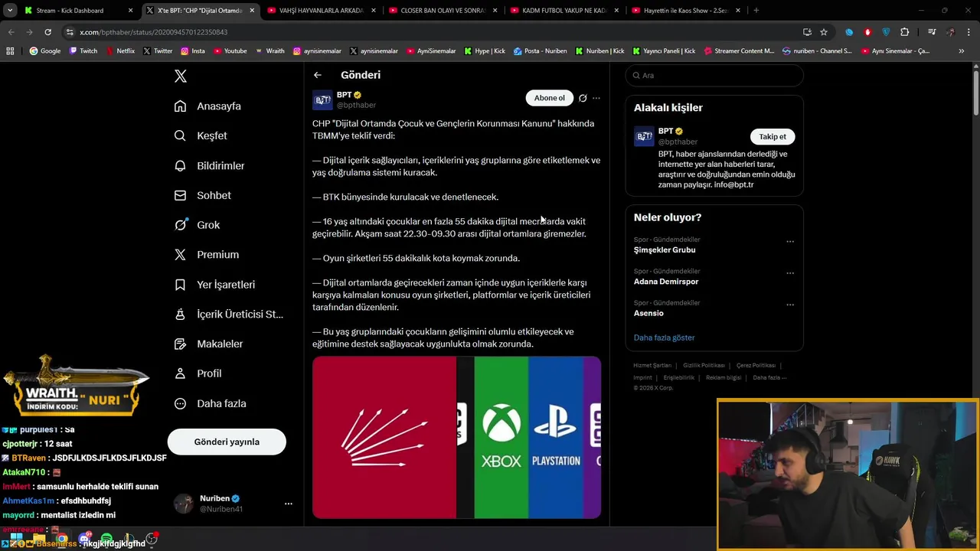Open Asensio trend
Viewport: 980px width, 551px height.
[648, 313]
